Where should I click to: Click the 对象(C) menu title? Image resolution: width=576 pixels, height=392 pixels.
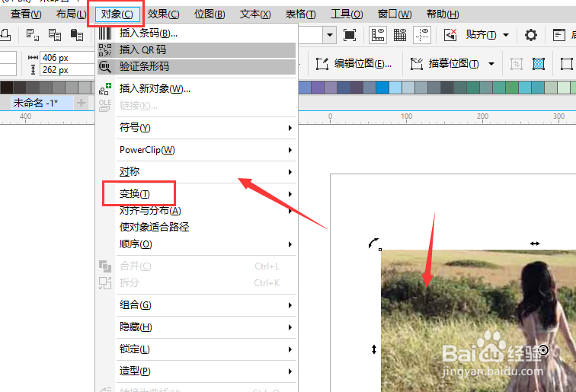click(x=117, y=14)
